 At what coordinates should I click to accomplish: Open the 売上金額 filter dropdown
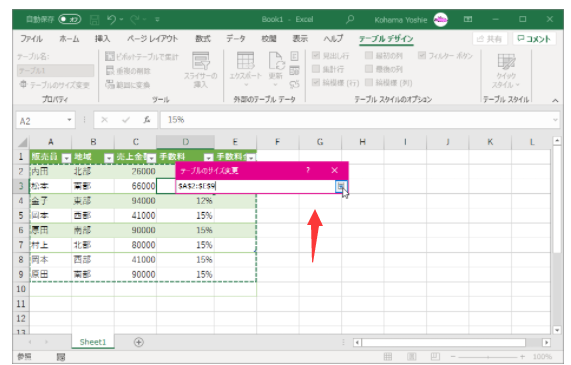[151, 158]
